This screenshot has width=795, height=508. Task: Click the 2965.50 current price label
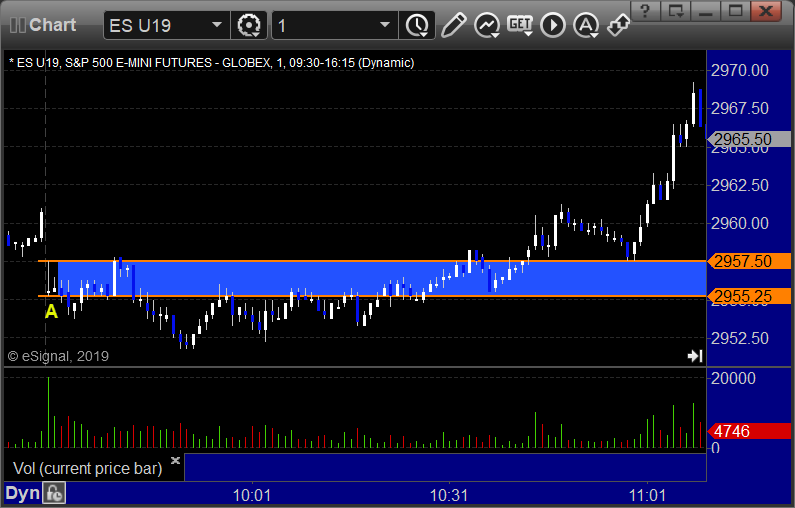[749, 139]
